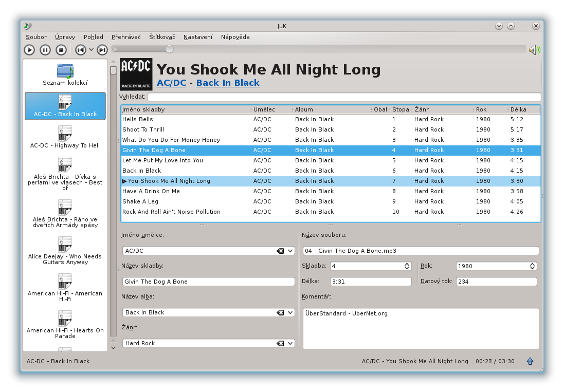
Task: Select the Have A Drink On Me row
Action: tap(331, 192)
